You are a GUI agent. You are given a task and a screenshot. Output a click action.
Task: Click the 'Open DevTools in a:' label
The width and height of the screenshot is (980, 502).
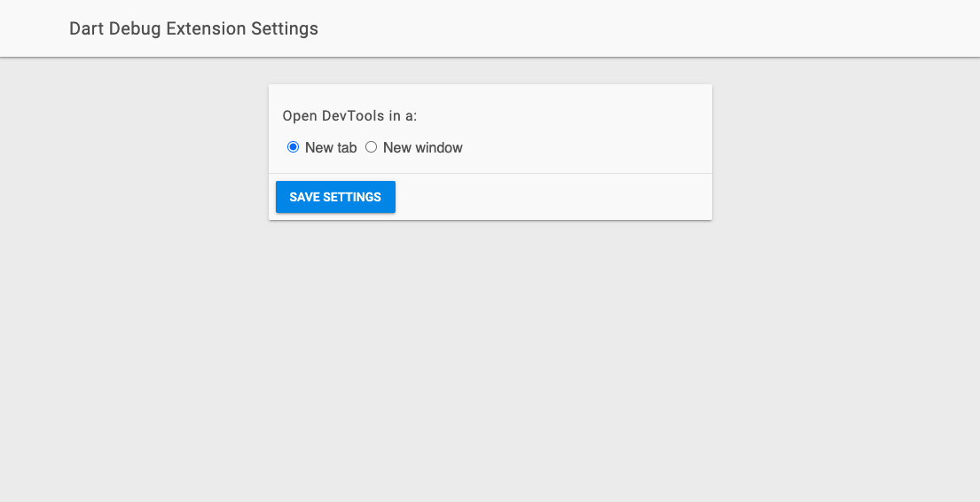pyautogui.click(x=349, y=115)
